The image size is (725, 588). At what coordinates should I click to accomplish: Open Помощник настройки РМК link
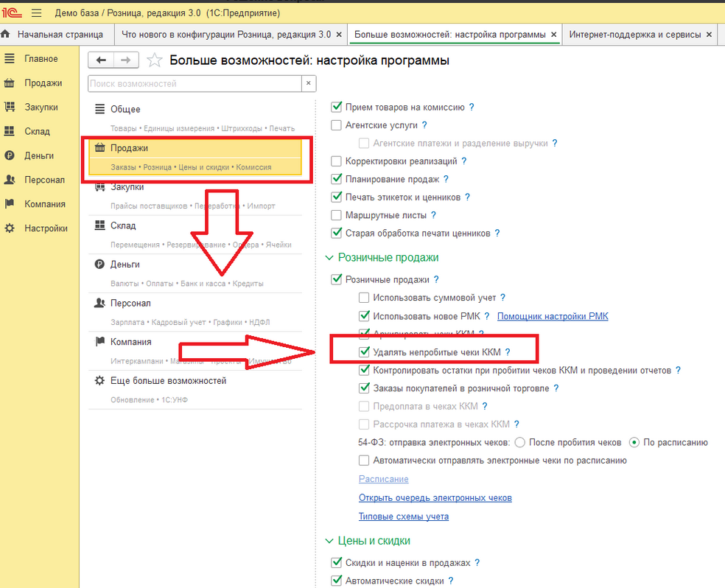553,316
